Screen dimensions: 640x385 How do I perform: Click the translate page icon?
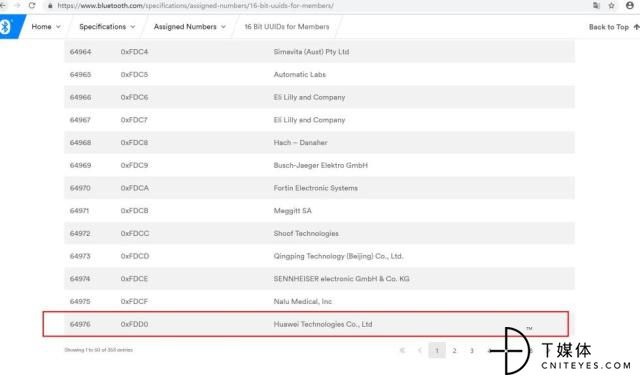596,5
